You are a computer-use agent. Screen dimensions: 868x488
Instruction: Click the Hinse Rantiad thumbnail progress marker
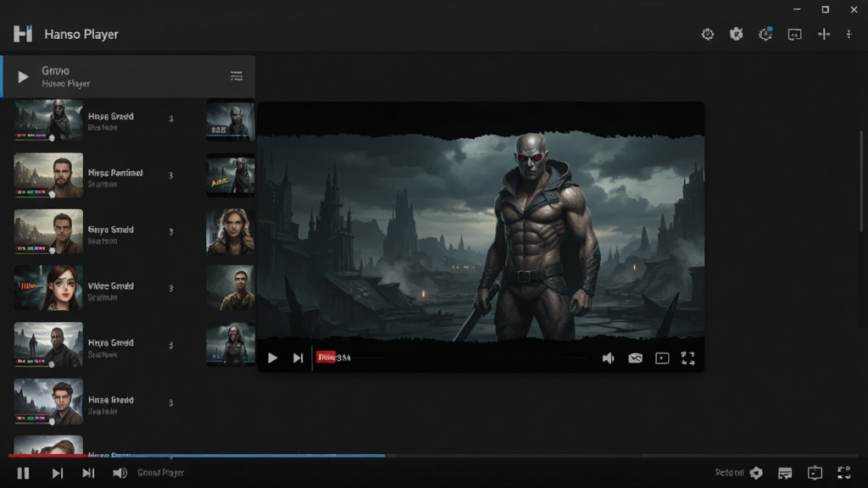tap(52, 194)
